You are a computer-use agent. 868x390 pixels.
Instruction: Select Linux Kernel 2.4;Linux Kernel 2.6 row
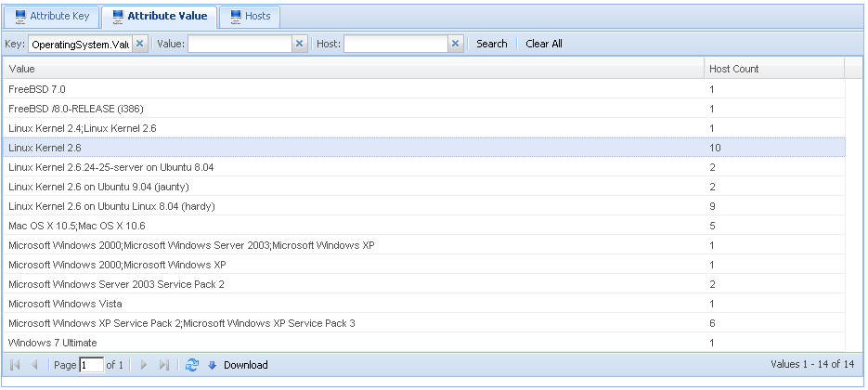[x=424, y=128]
